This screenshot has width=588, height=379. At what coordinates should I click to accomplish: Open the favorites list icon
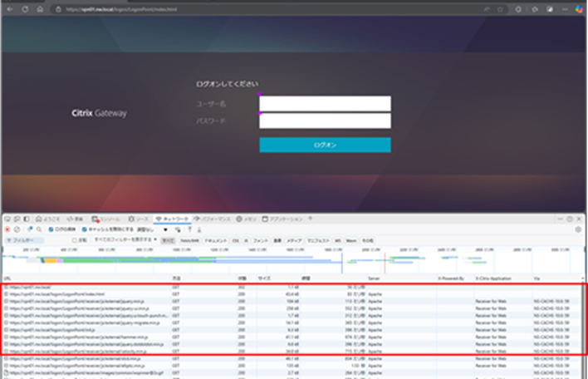[535, 9]
